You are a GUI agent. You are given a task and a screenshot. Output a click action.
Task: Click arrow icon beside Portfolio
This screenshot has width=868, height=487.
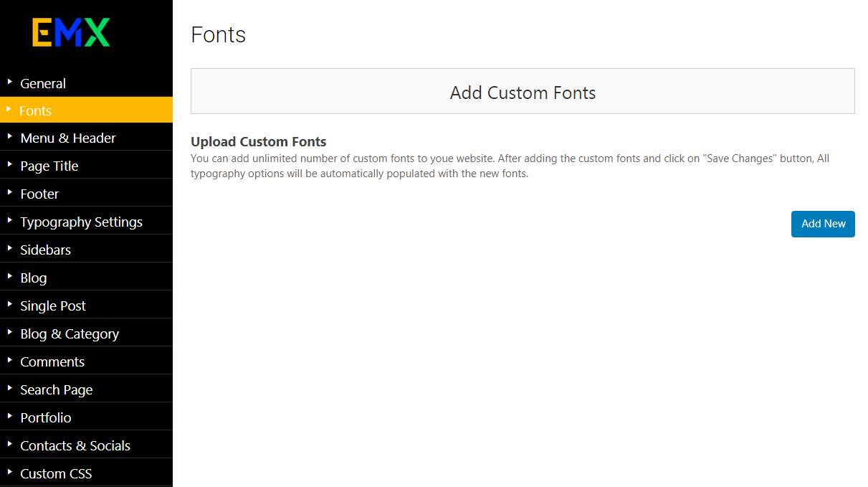(9, 416)
